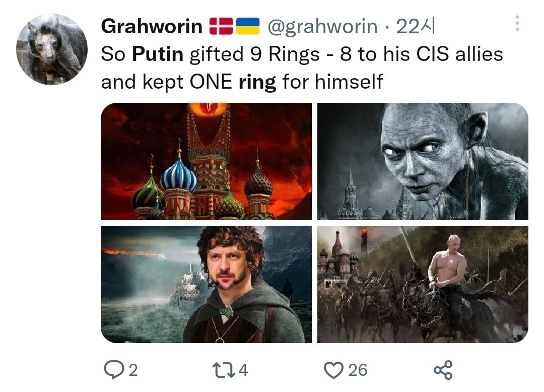544x392 pixels.
Task: Click the reply speech bubble icon
Action: click(x=114, y=370)
